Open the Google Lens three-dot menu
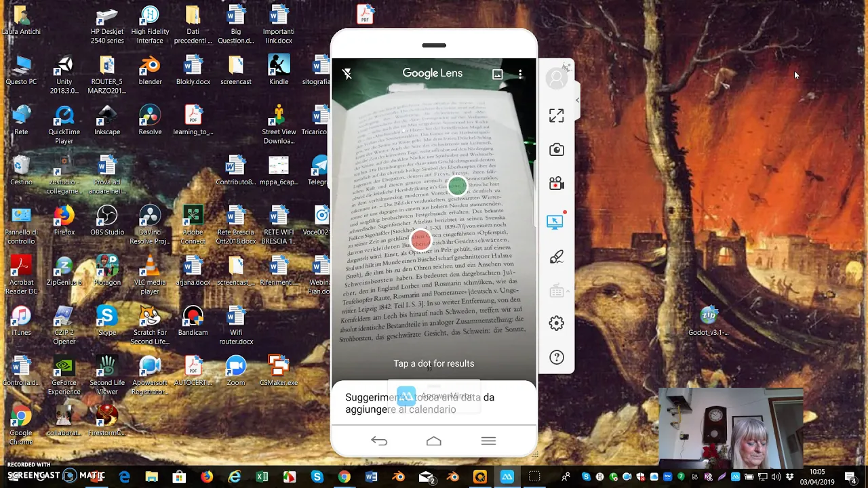868x488 pixels. coord(520,73)
